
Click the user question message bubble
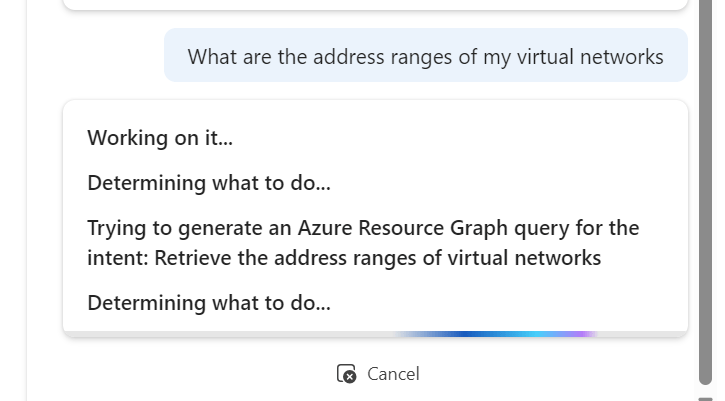425,56
